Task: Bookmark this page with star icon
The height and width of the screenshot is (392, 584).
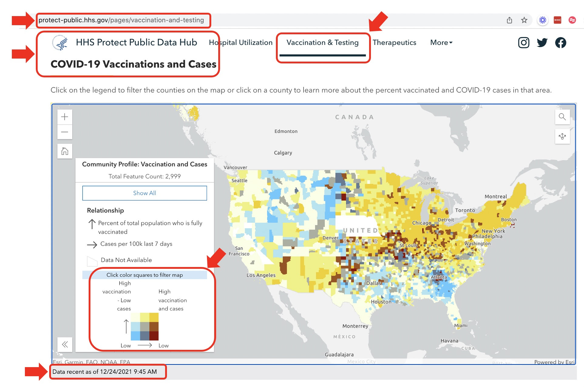Action: [524, 20]
